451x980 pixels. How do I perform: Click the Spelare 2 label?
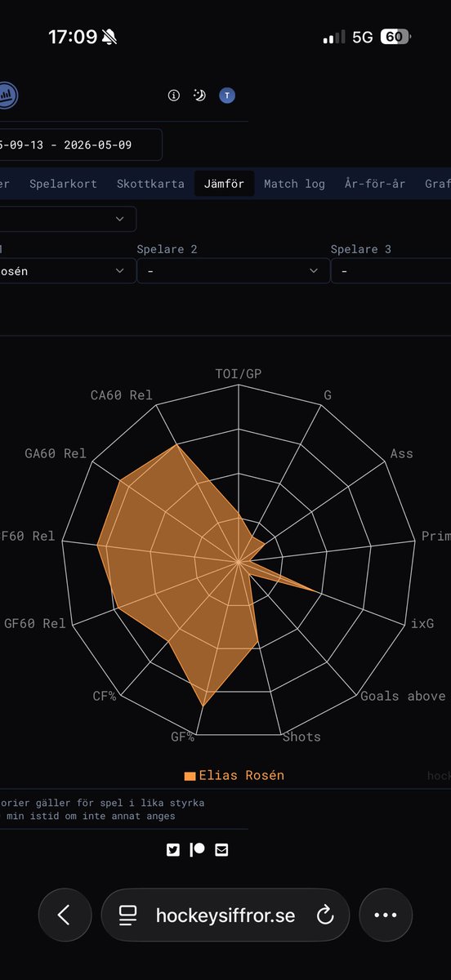(x=167, y=249)
